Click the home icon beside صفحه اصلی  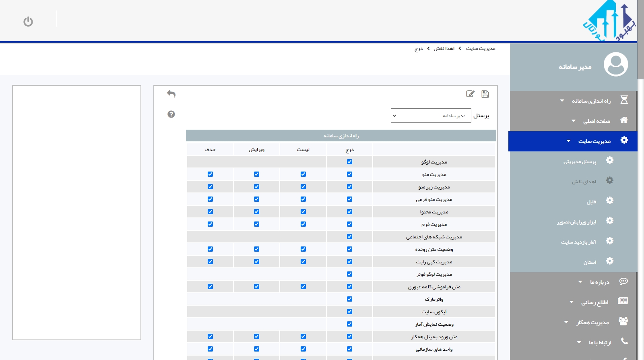624,120
